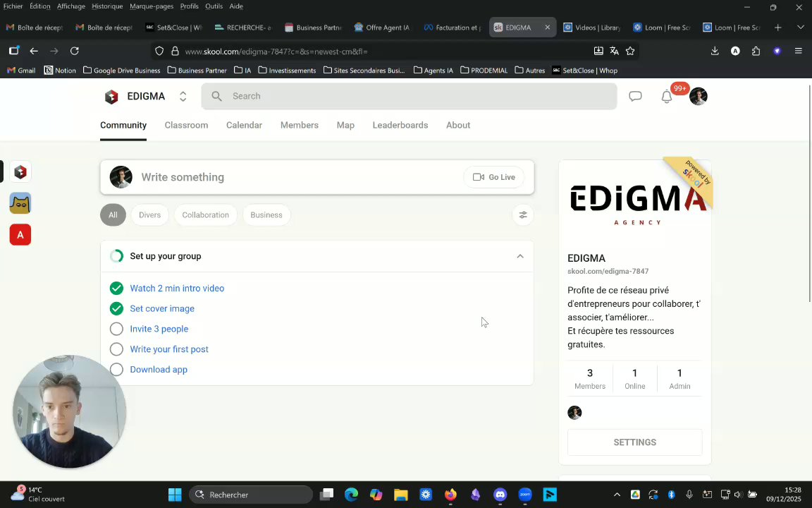The image size is (812, 508).
Task: Filter posts by All category
Action: [113, 215]
